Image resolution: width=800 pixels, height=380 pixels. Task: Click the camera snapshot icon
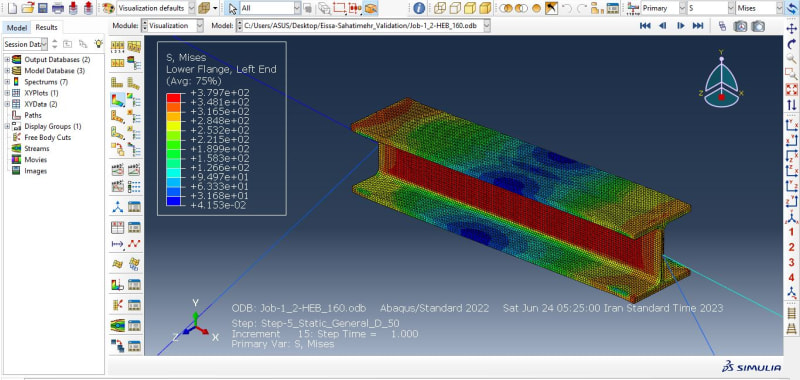click(759, 26)
